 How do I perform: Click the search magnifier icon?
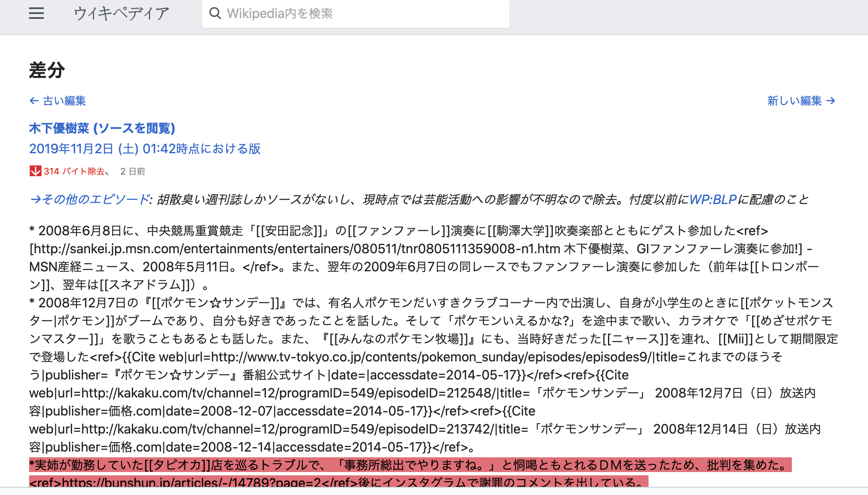tap(215, 14)
